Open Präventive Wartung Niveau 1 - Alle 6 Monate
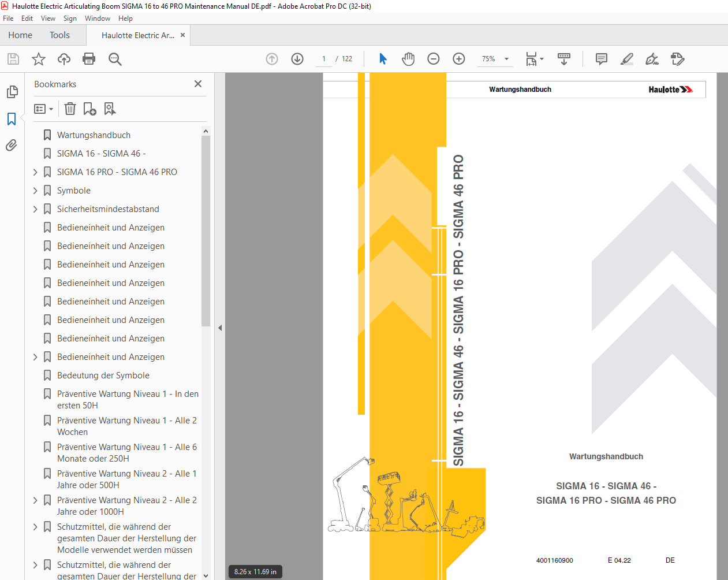The width and height of the screenshot is (728, 580). coord(127,453)
